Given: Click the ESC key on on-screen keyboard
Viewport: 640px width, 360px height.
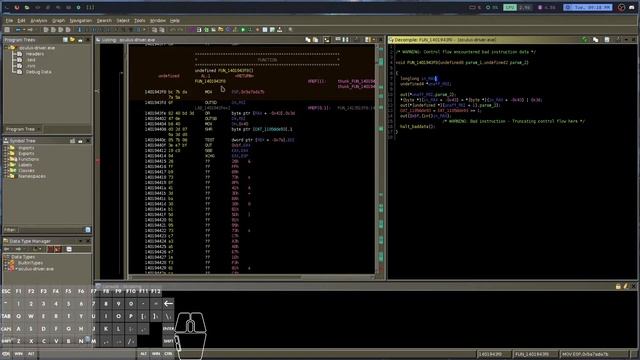Looking at the screenshot, I should coord(6,291).
